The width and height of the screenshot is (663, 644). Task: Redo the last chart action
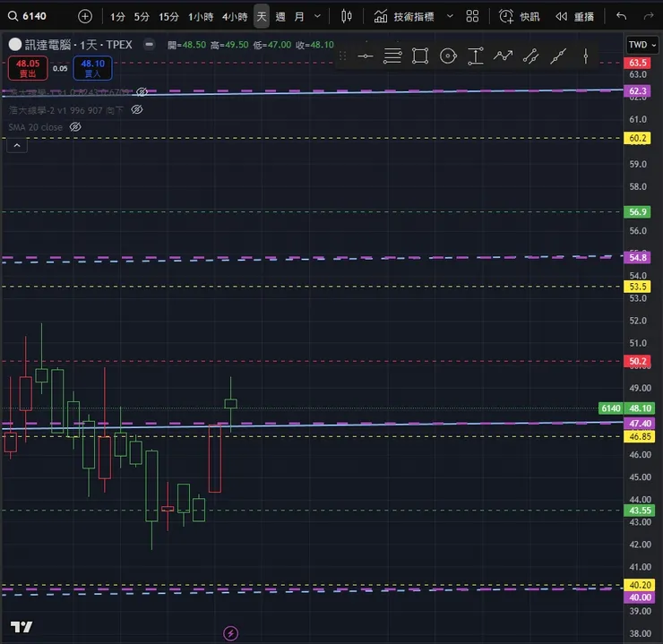tap(648, 16)
